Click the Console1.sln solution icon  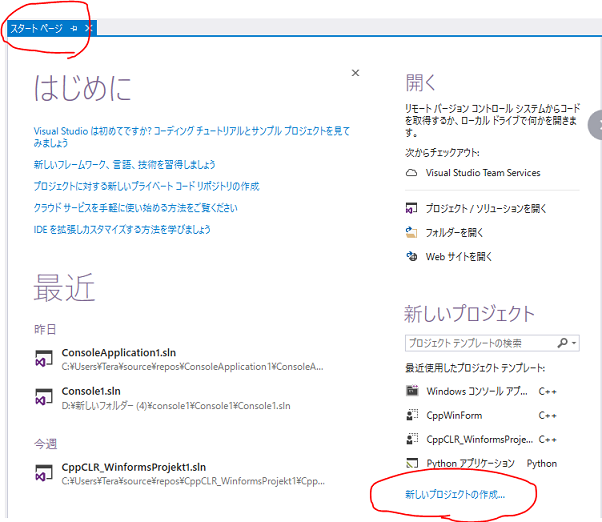point(43,397)
